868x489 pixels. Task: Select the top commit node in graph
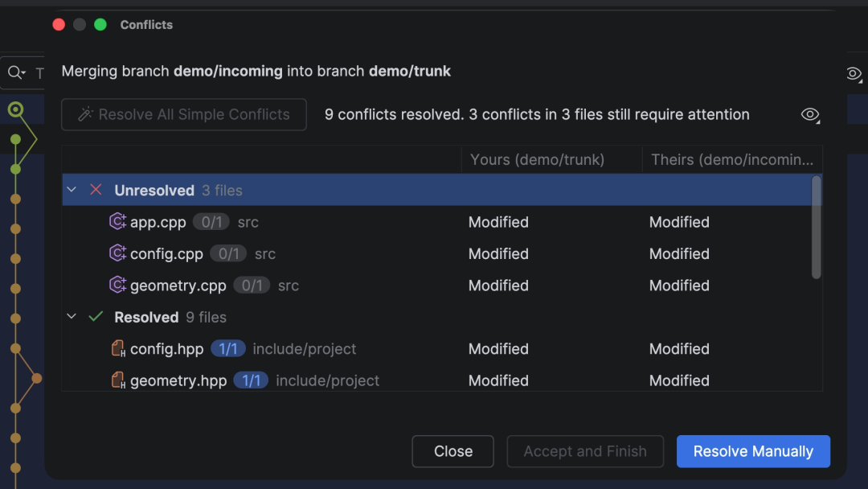pyautogui.click(x=15, y=109)
